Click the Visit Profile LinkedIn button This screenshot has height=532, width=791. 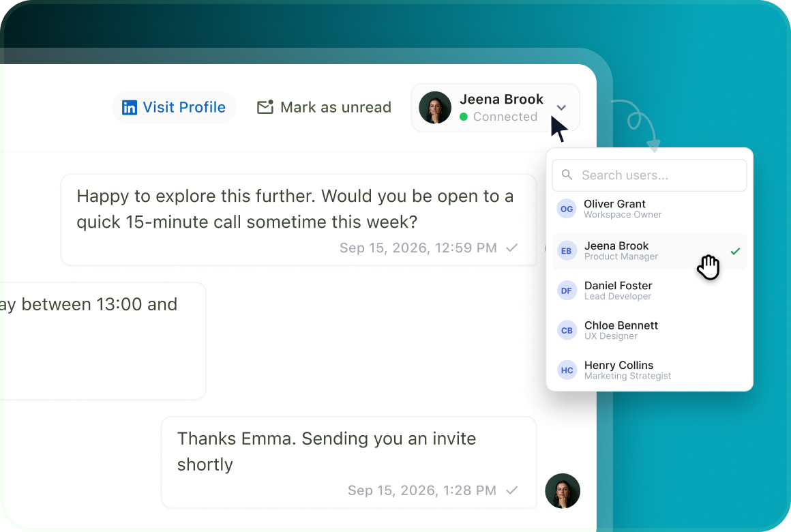pyautogui.click(x=174, y=108)
